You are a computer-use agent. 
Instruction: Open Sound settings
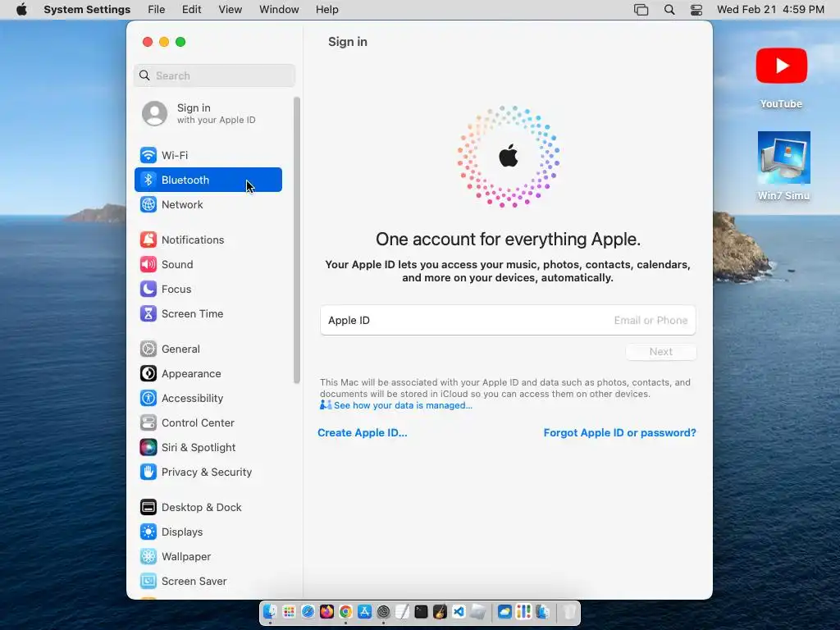click(208, 265)
